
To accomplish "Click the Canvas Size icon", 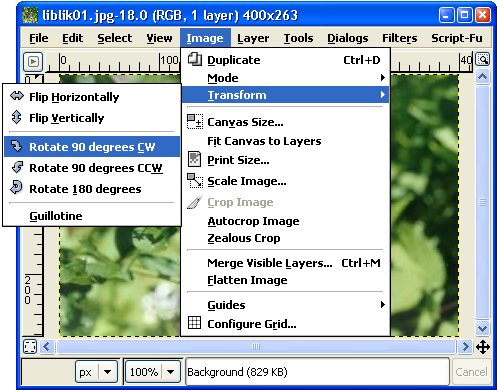I will 195,122.
